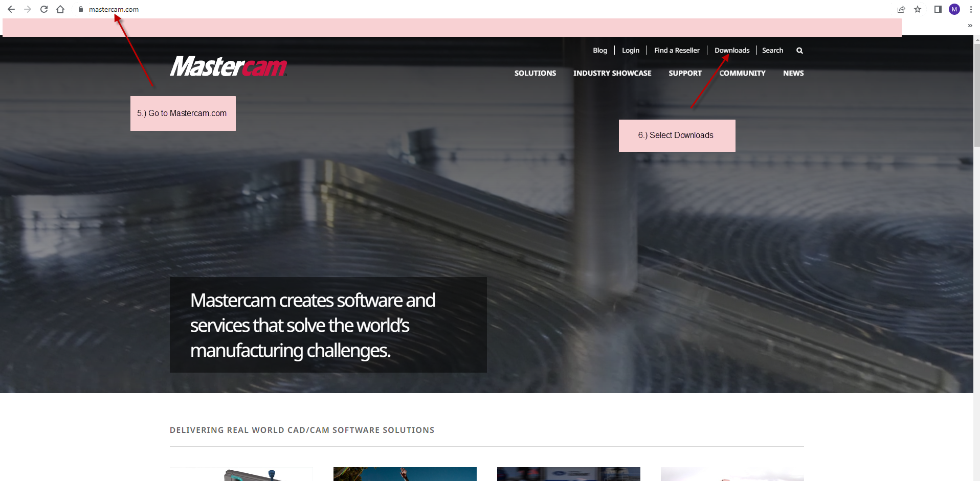Open the COMMUNITY menu
Image resolution: width=980 pixels, height=481 pixels.
click(x=742, y=73)
